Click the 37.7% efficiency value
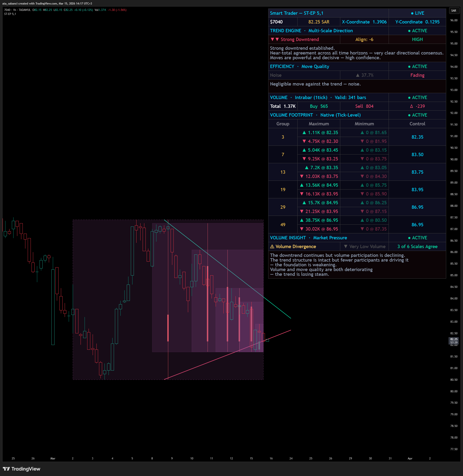This screenshot has width=463, height=476. point(364,75)
